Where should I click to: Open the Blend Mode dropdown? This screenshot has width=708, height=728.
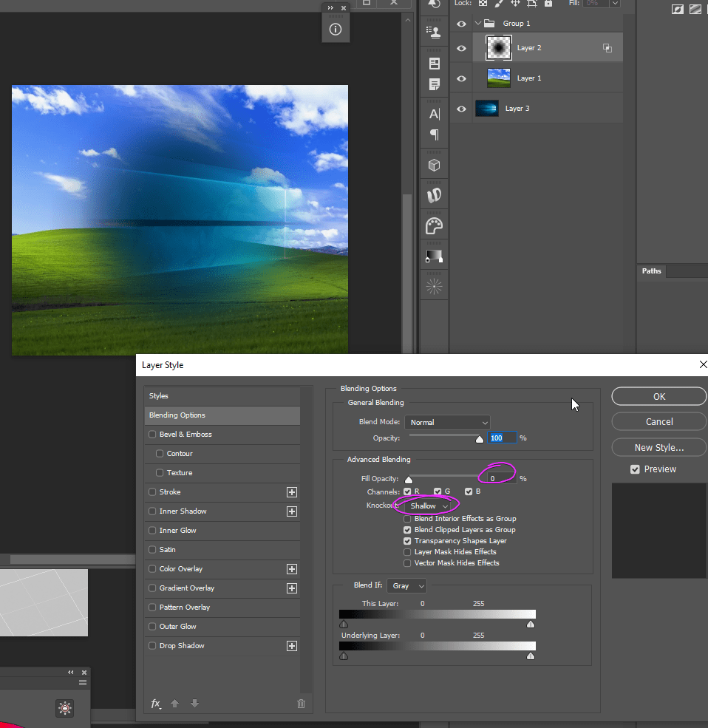tap(447, 422)
